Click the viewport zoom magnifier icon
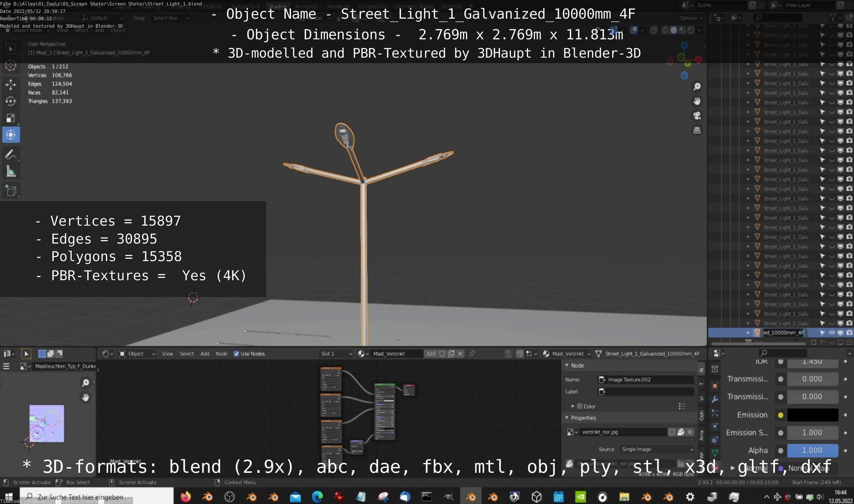The image size is (854, 504). pos(697,87)
